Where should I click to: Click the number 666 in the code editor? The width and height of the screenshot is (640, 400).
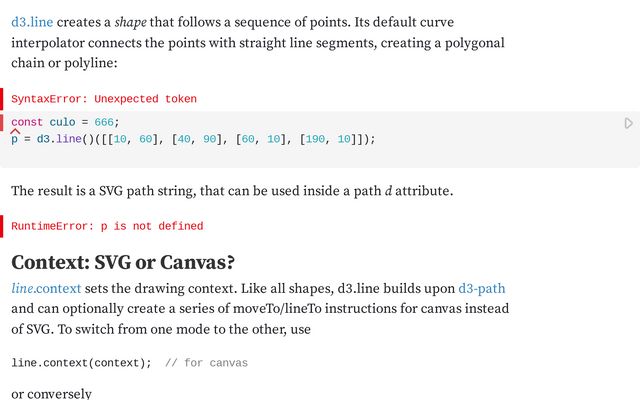click(x=104, y=122)
